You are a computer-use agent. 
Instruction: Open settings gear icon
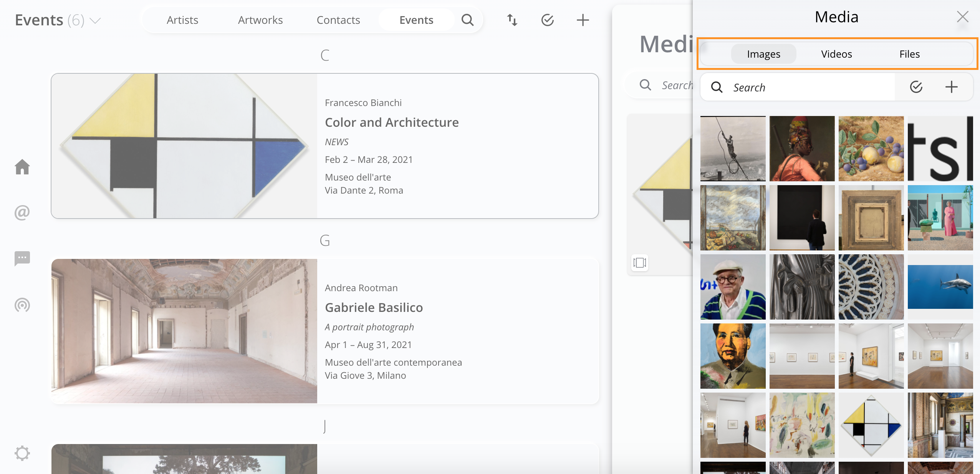coord(22,453)
